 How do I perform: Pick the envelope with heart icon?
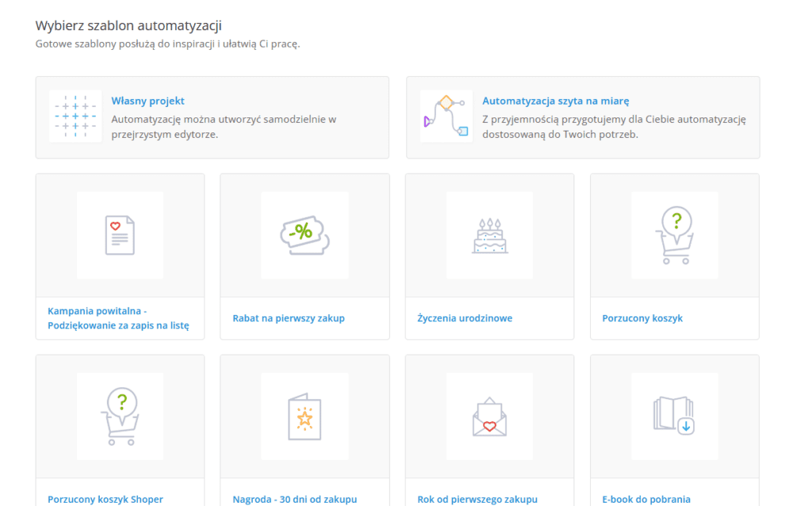tap(489, 416)
